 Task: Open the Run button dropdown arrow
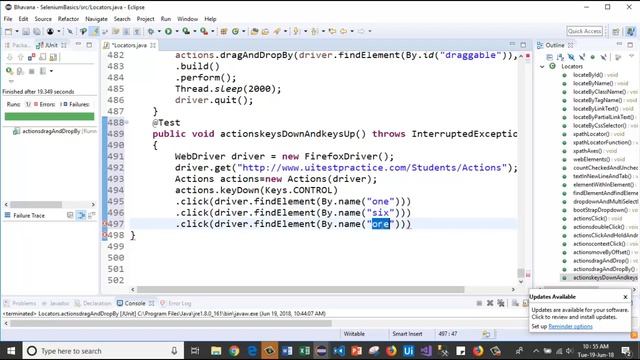(x=176, y=31)
